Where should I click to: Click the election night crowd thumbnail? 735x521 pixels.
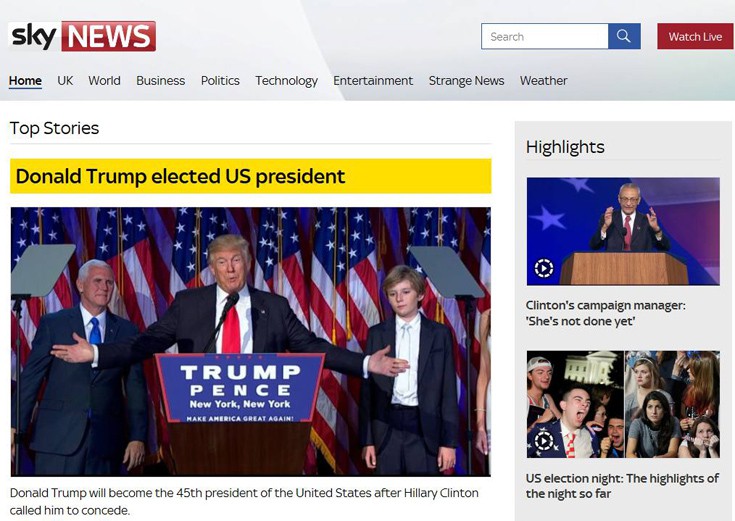tap(623, 404)
